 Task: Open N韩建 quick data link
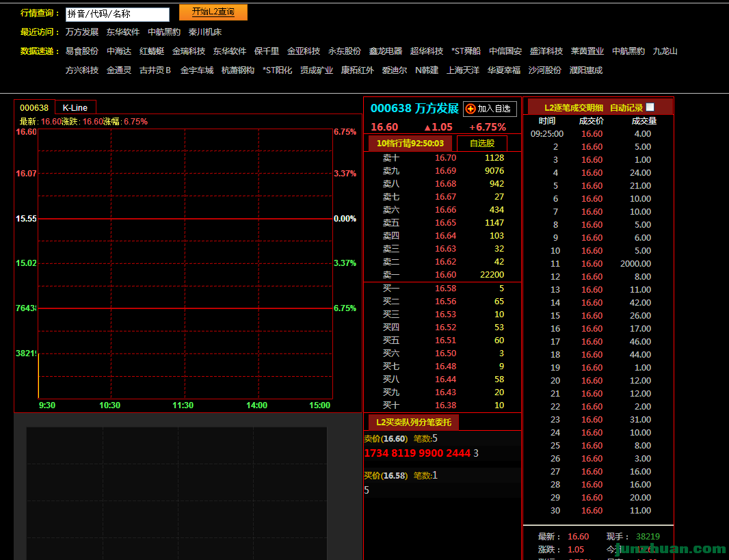(x=427, y=70)
